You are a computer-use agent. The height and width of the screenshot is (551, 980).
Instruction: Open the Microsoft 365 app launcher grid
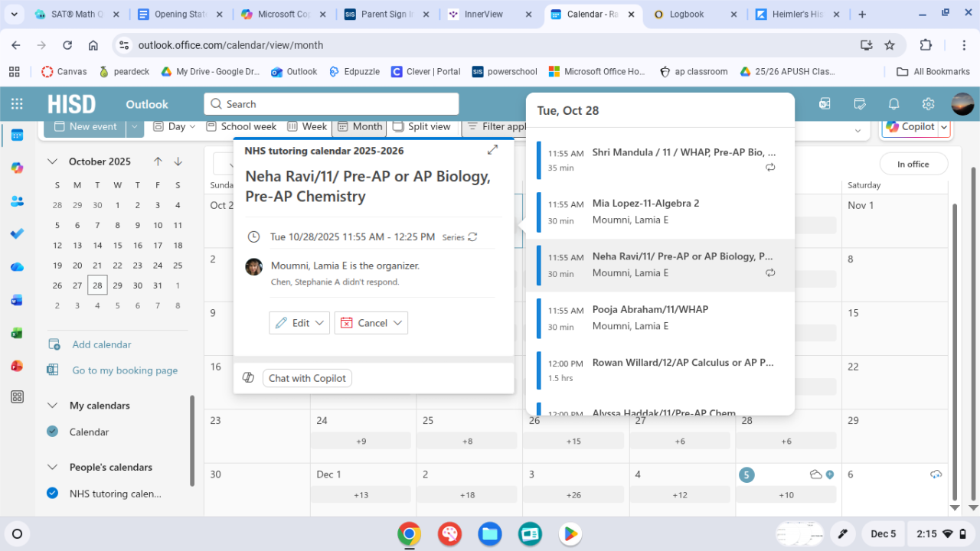click(x=17, y=104)
